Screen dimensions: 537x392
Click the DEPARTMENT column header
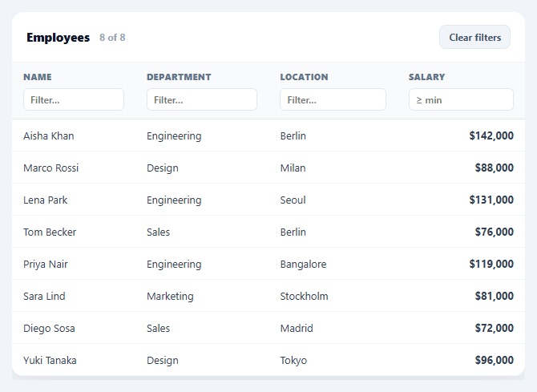click(179, 77)
